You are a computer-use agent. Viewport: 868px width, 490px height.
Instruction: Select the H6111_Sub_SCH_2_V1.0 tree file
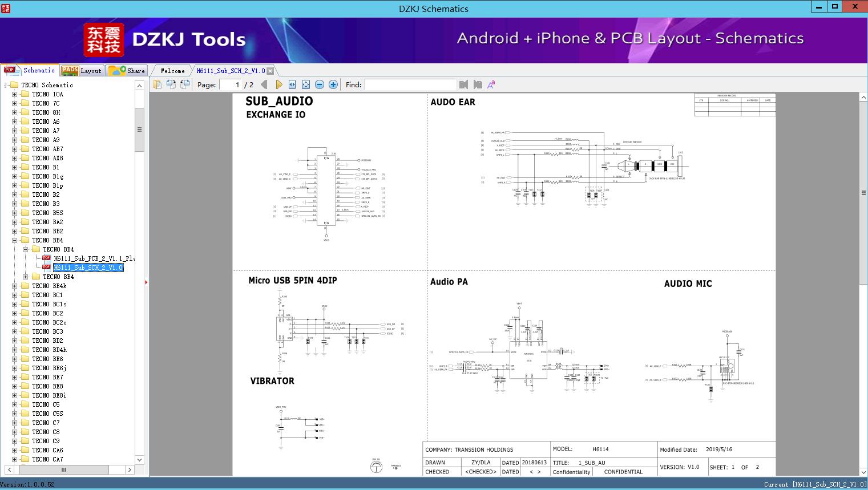tap(88, 268)
